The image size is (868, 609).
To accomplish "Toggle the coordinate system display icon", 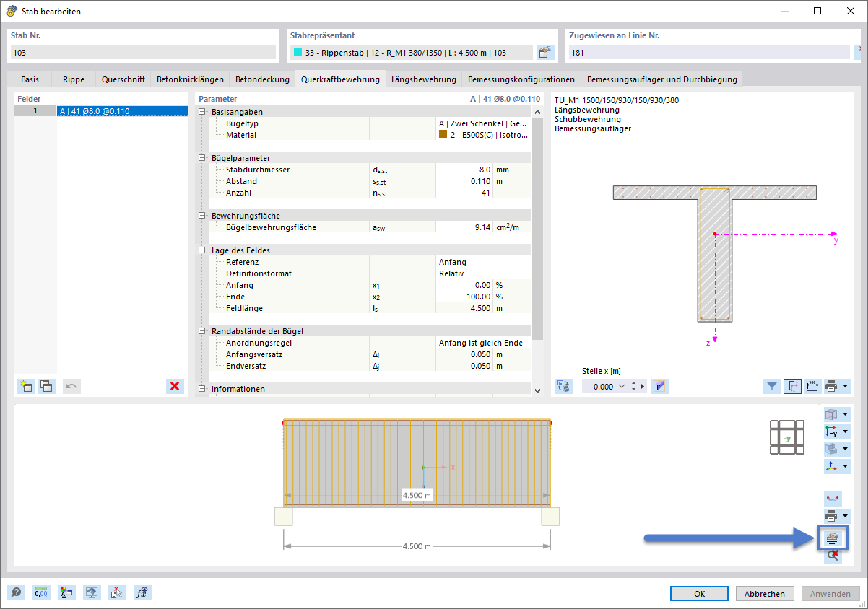I will pyautogui.click(x=792, y=386).
